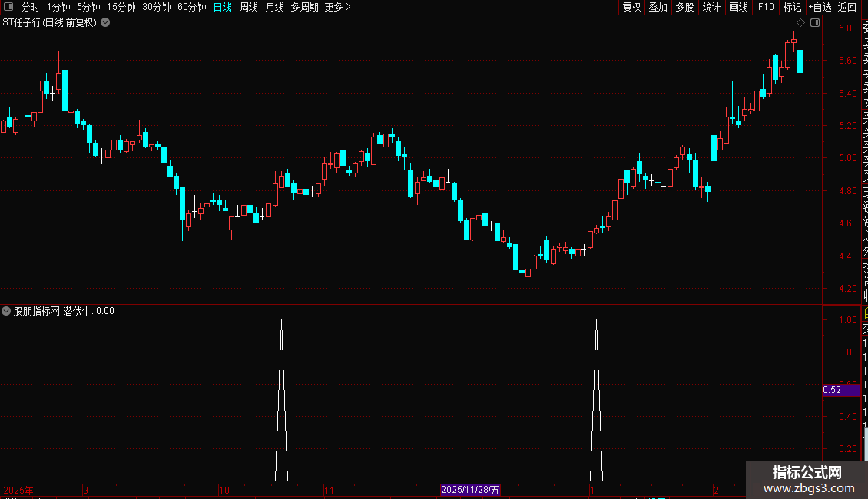Click the 股朋指标网 潜伏牛: 0.00 indicator label
Viewport: 868px width, 499px height.
64,311
